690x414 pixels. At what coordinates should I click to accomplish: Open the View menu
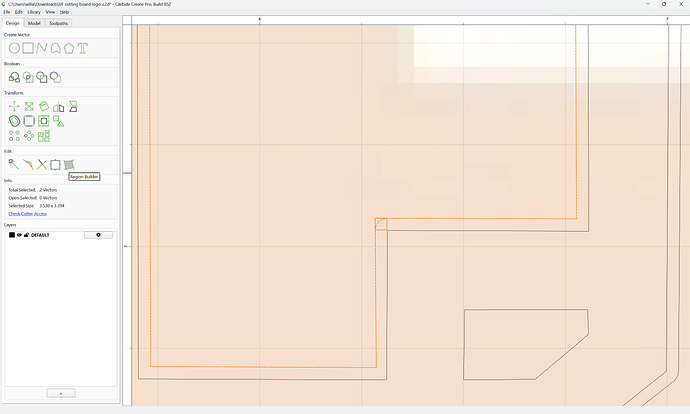point(51,12)
